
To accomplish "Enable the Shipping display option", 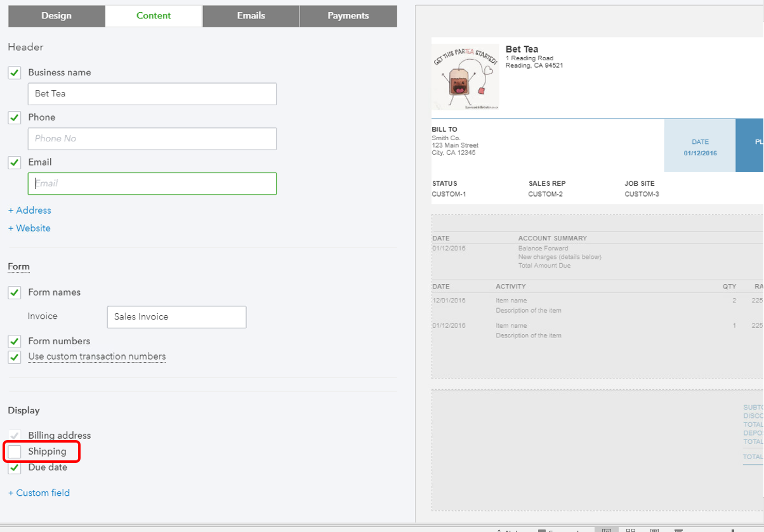I will tap(15, 451).
